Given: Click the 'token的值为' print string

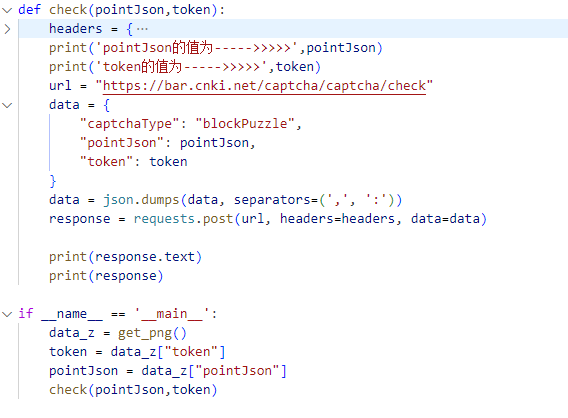Looking at the screenshot, I should point(181,67).
